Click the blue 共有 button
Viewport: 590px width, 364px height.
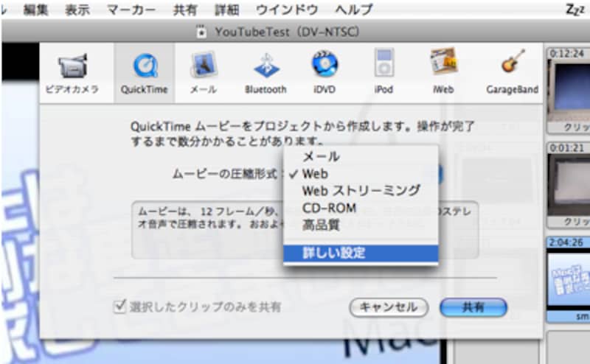click(473, 307)
